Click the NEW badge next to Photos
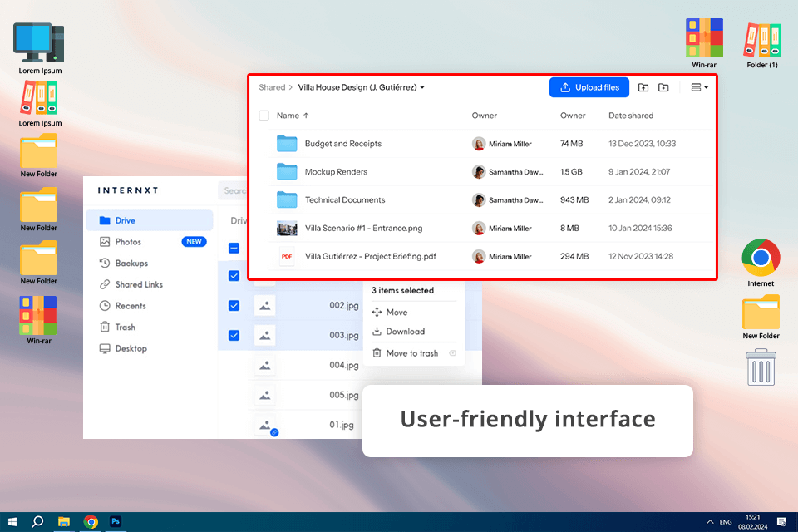 [194, 242]
